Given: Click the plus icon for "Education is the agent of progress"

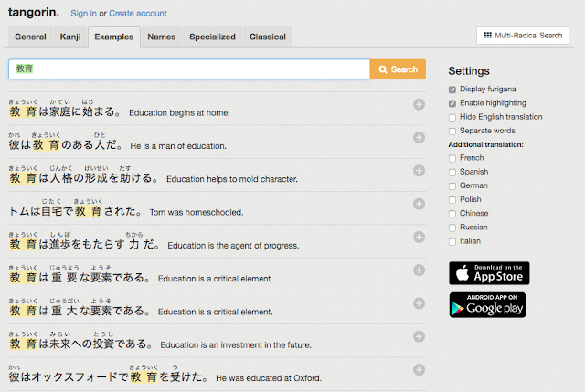Looking at the screenshot, I should pos(419,238).
